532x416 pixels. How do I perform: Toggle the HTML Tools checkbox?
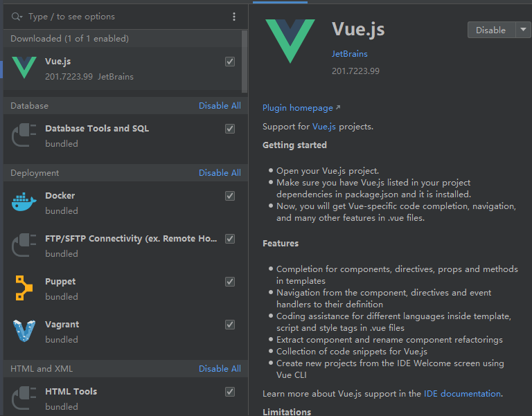coord(230,392)
